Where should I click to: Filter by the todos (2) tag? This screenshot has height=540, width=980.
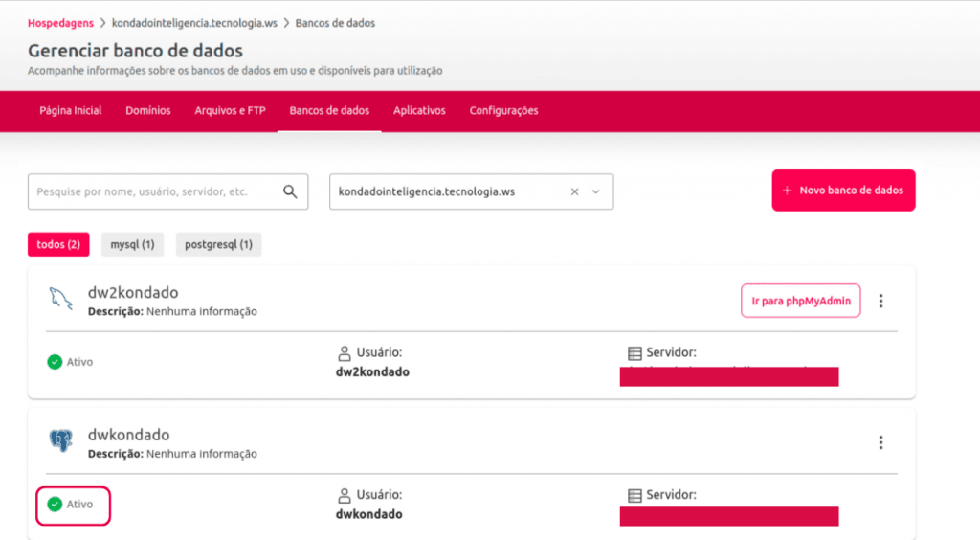[x=58, y=245]
